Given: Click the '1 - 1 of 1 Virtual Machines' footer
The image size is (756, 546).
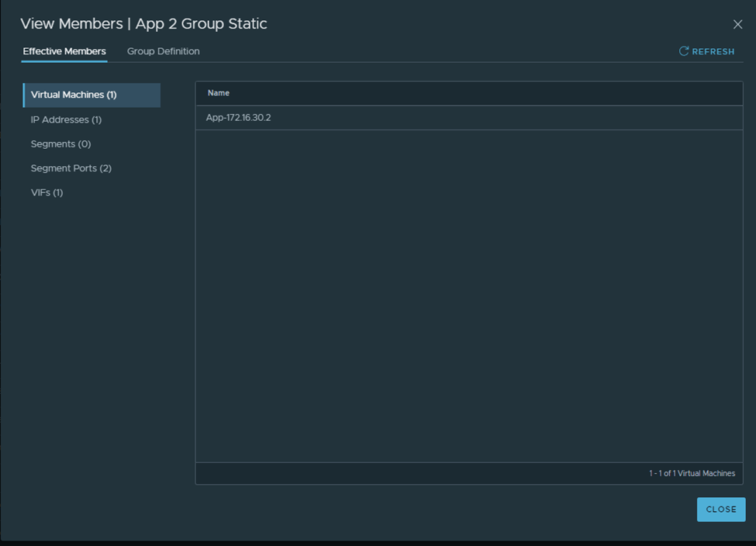Looking at the screenshot, I should click(692, 473).
